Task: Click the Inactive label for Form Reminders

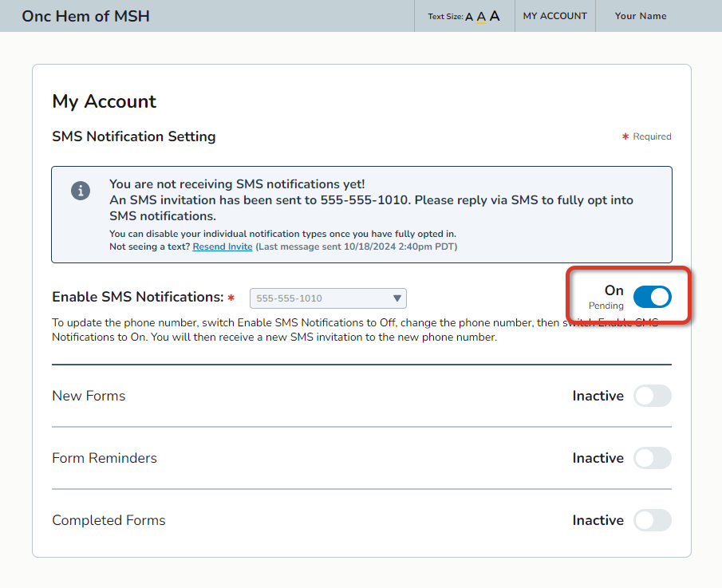Action: (x=598, y=458)
